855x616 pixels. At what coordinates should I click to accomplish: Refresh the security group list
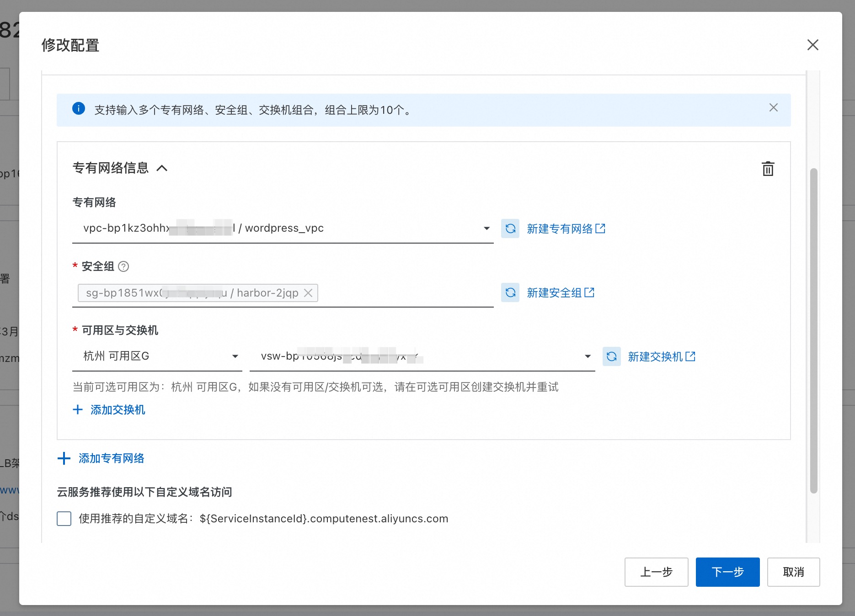tap(510, 292)
